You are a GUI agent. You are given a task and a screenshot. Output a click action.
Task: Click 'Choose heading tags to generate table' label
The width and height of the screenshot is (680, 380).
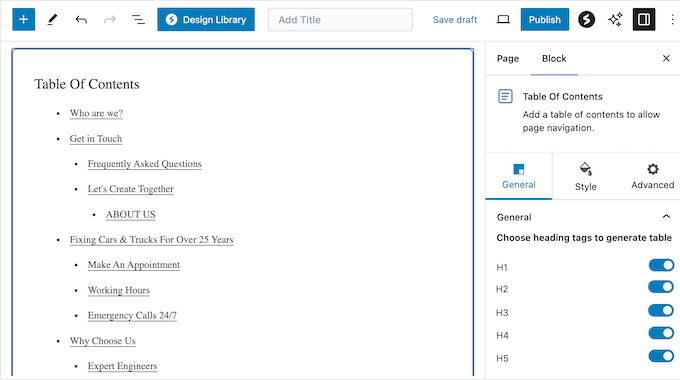(x=584, y=238)
